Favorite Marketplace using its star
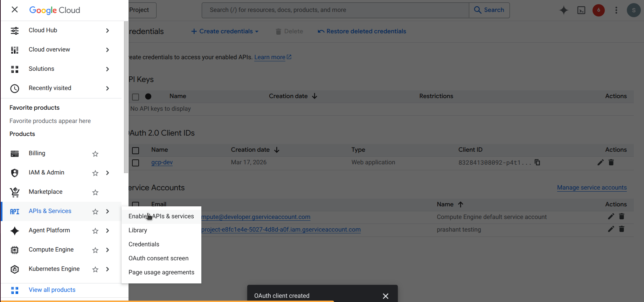This screenshot has width=644, height=302. tap(95, 192)
